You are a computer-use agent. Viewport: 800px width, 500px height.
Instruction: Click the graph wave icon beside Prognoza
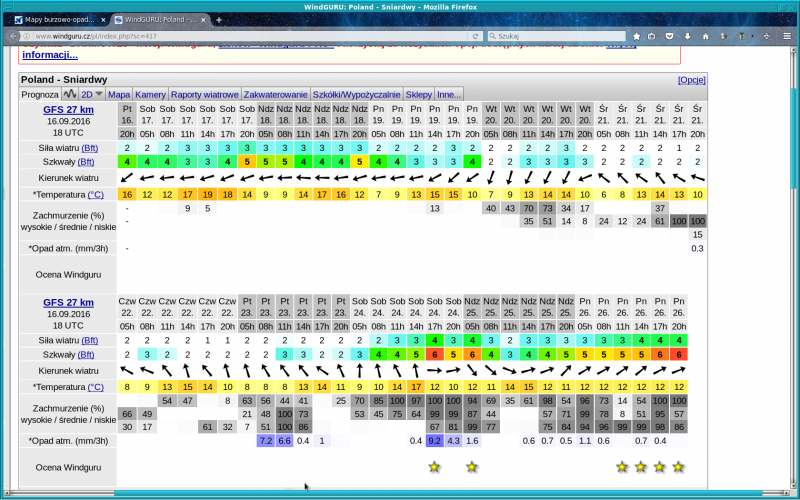tap(70, 94)
